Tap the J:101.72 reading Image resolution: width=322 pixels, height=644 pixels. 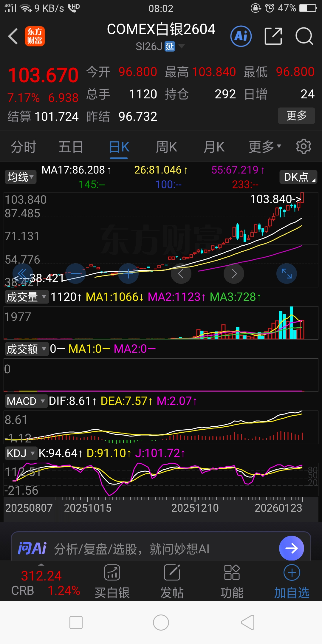160,453
